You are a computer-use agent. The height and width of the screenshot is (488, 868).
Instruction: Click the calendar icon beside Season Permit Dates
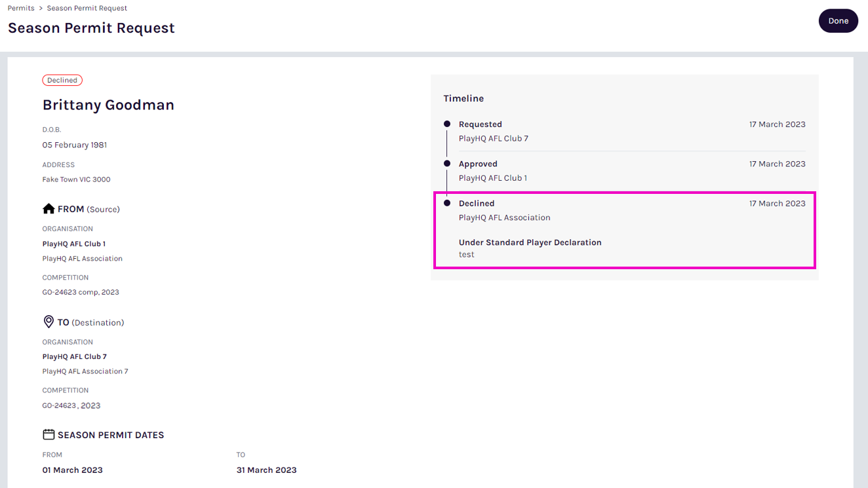coord(49,434)
